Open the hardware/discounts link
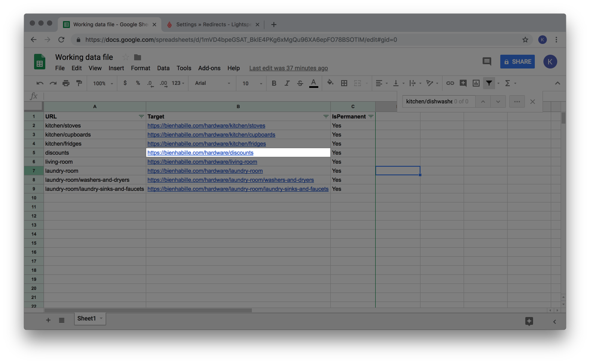 [x=201, y=153]
